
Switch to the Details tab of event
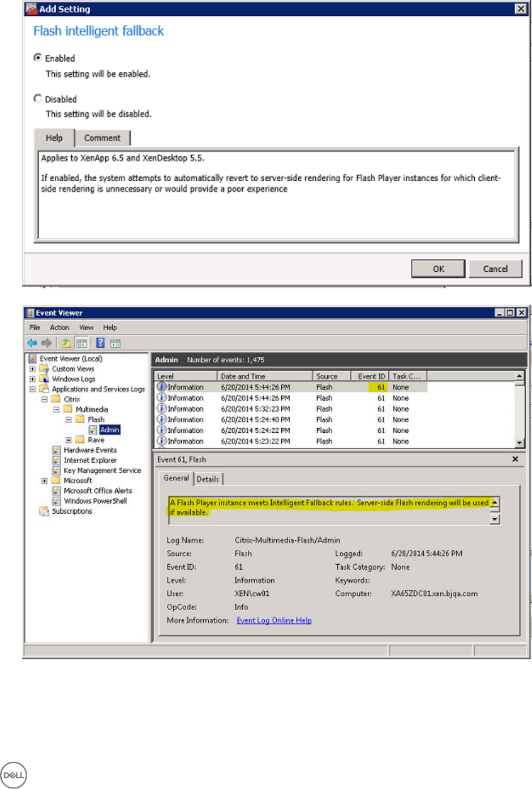pyautogui.click(x=208, y=479)
